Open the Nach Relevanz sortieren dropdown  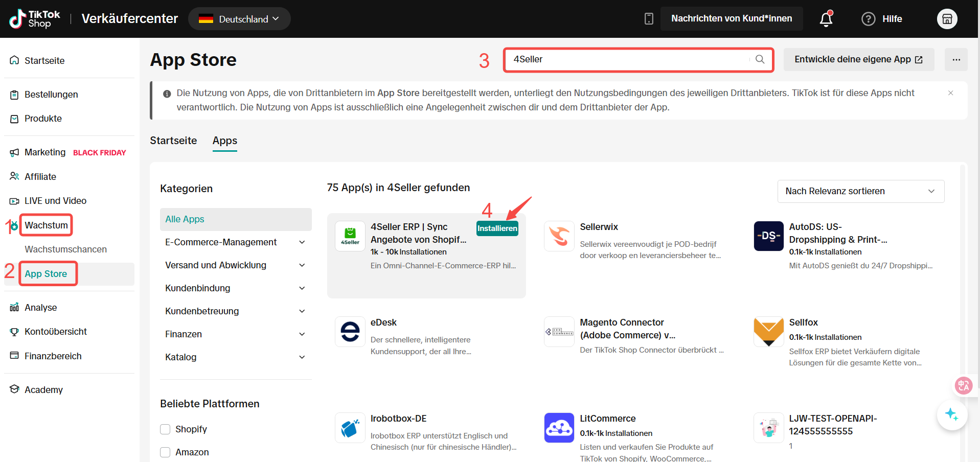click(x=860, y=191)
